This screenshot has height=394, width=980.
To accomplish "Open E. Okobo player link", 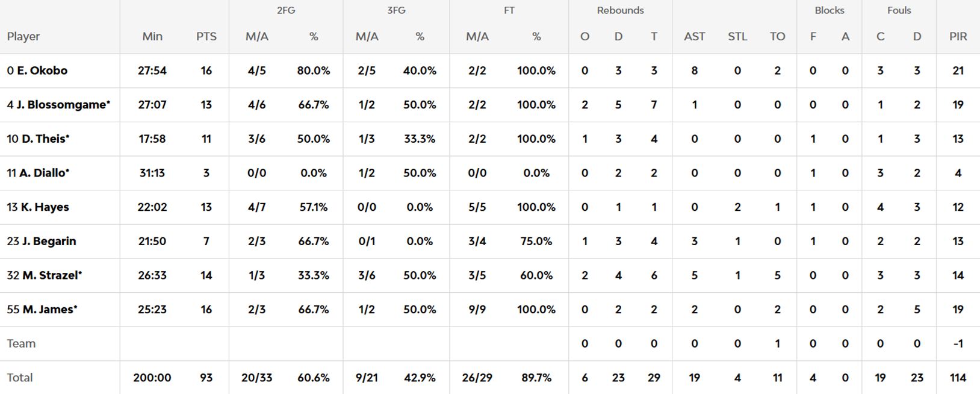I will [42, 70].
